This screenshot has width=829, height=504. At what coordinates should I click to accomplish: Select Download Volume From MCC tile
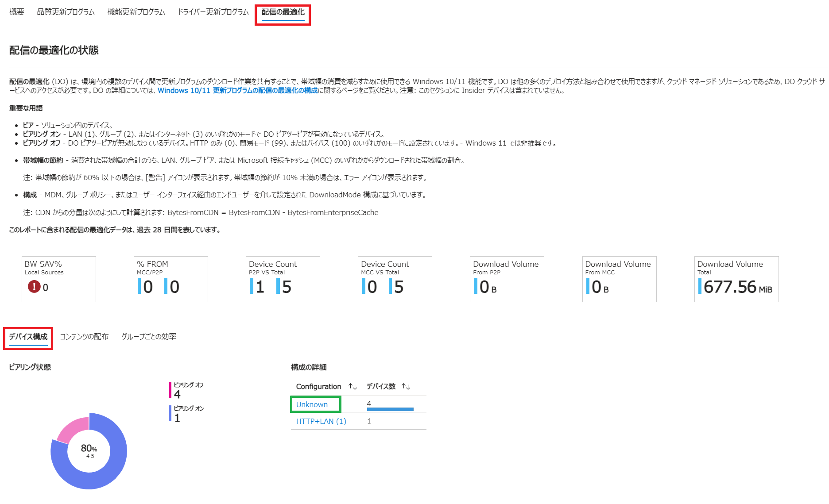tap(620, 279)
